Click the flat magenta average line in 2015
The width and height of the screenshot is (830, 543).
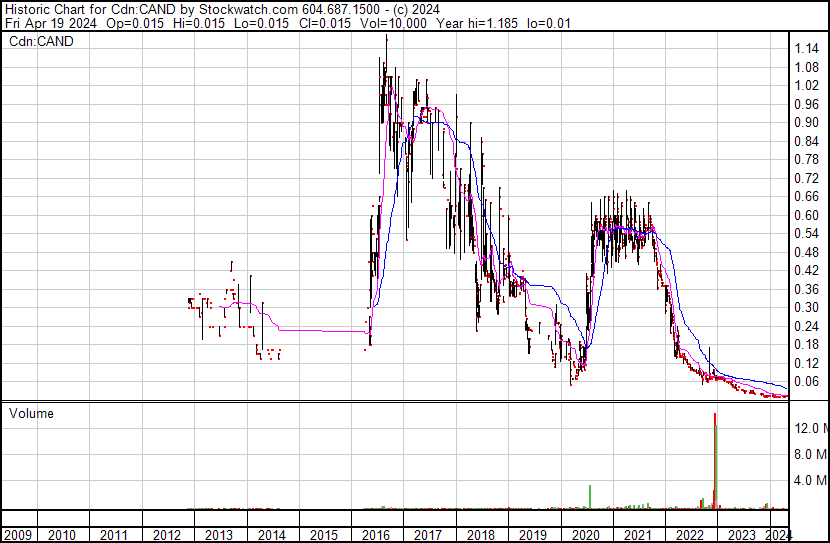pyautogui.click(x=320, y=330)
